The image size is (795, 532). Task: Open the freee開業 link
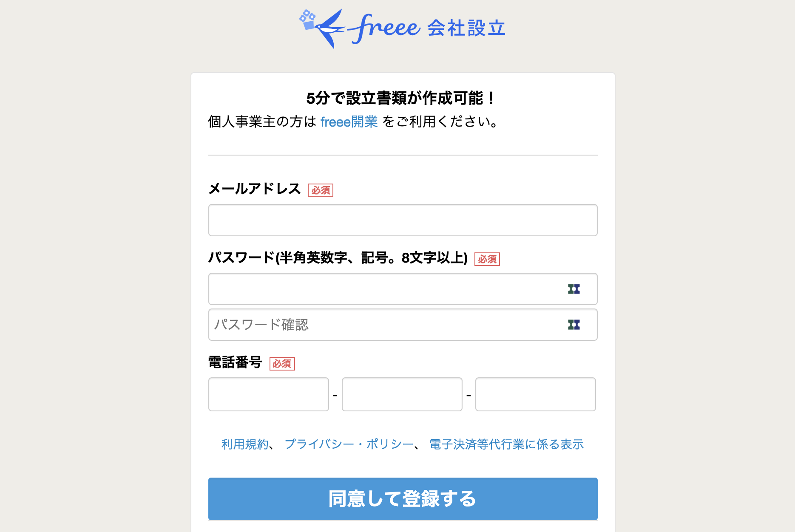[349, 122]
